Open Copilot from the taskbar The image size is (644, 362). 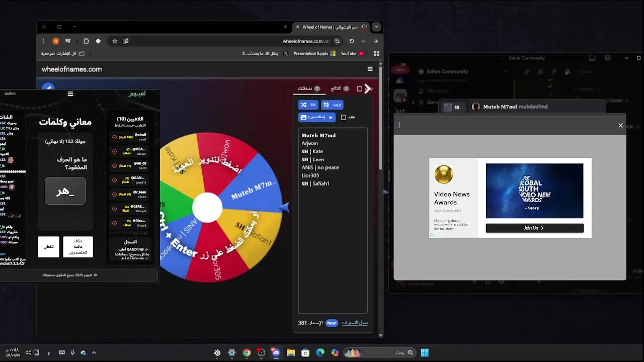[x=335, y=353]
